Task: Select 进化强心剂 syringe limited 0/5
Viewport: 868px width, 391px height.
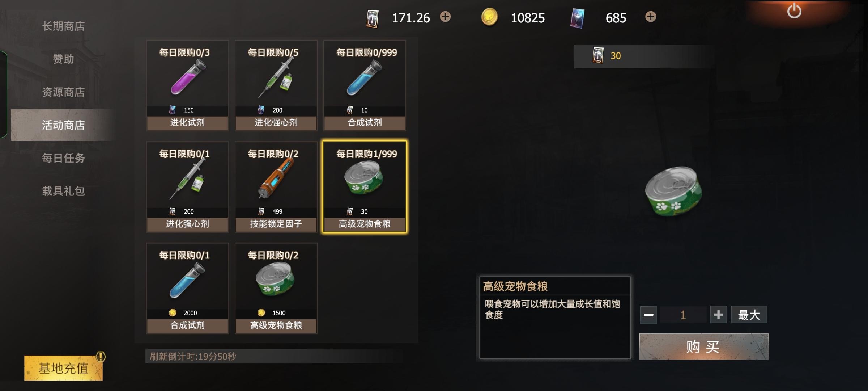Action: (x=276, y=85)
